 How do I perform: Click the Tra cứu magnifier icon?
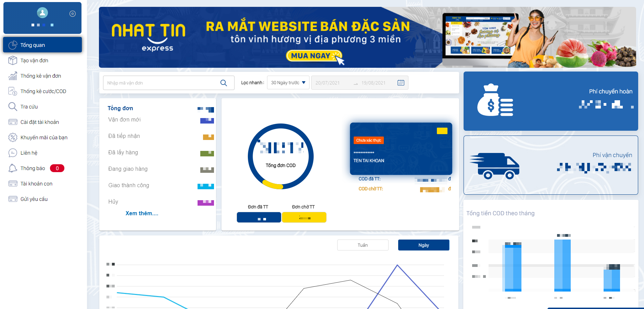click(x=13, y=106)
